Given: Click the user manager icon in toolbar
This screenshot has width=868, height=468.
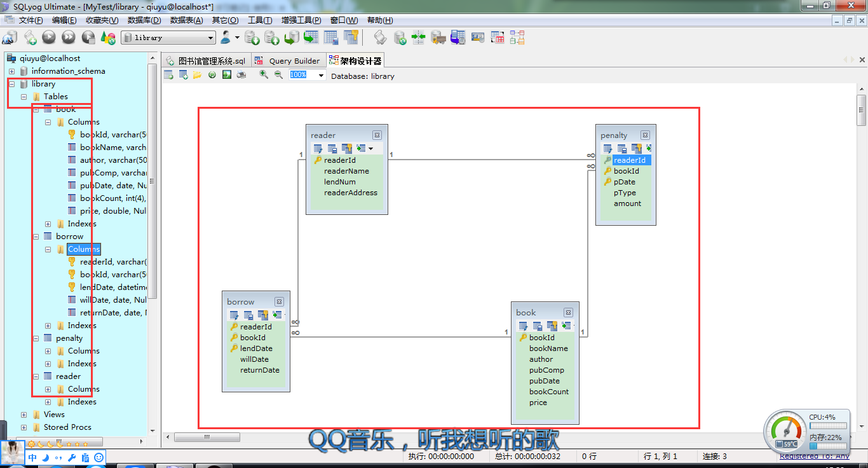Looking at the screenshot, I should (226, 38).
